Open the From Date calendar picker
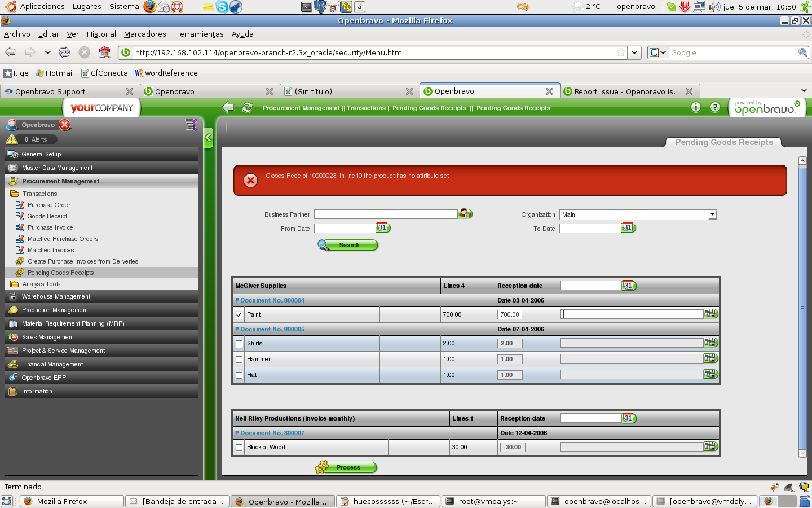812x508 pixels. [x=383, y=228]
